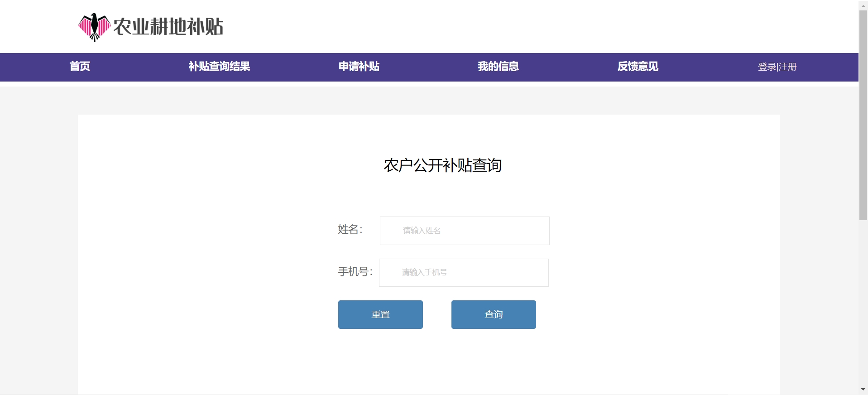Click the 手机号 field label

[x=355, y=272]
